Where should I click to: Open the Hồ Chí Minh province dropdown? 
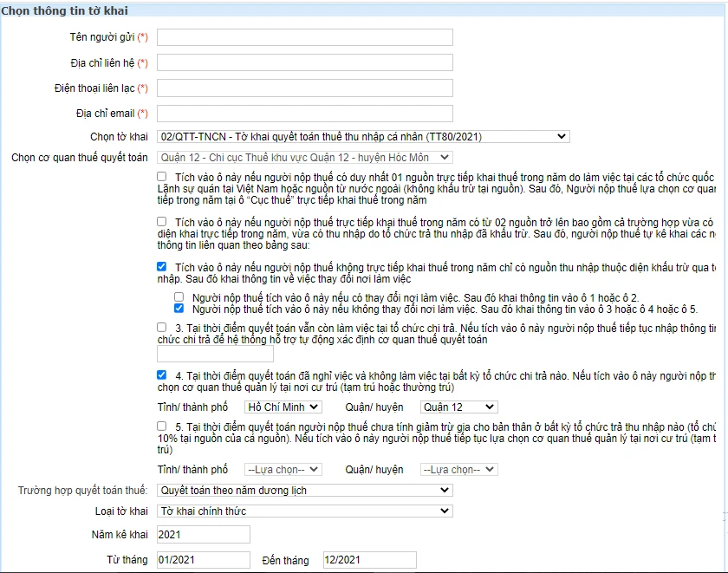pyautogui.click(x=283, y=407)
